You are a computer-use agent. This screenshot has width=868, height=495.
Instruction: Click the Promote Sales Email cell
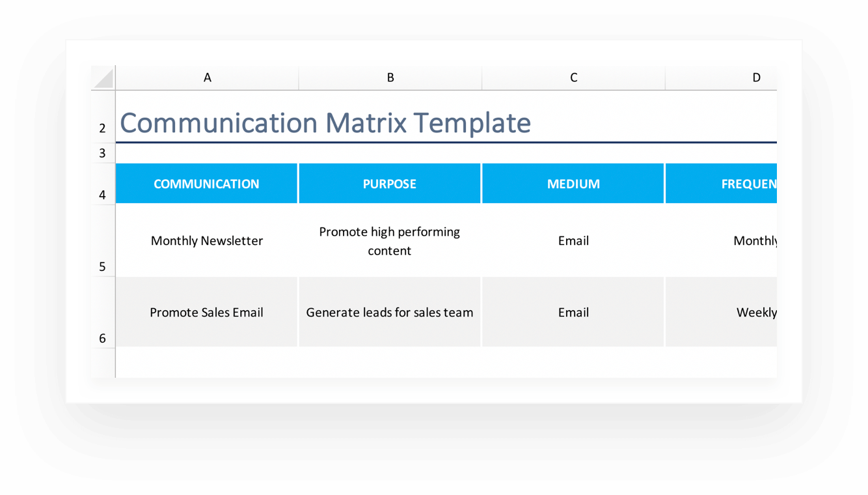pos(207,312)
